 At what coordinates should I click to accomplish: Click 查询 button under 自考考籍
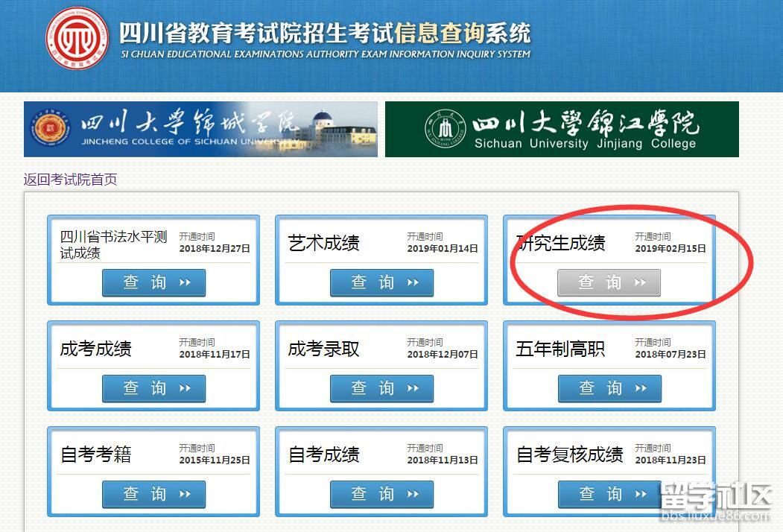click(153, 494)
